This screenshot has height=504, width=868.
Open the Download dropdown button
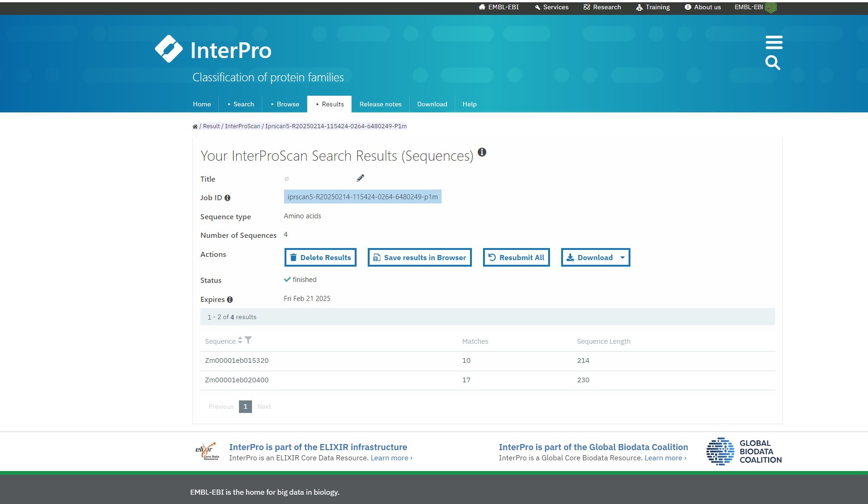[596, 257]
